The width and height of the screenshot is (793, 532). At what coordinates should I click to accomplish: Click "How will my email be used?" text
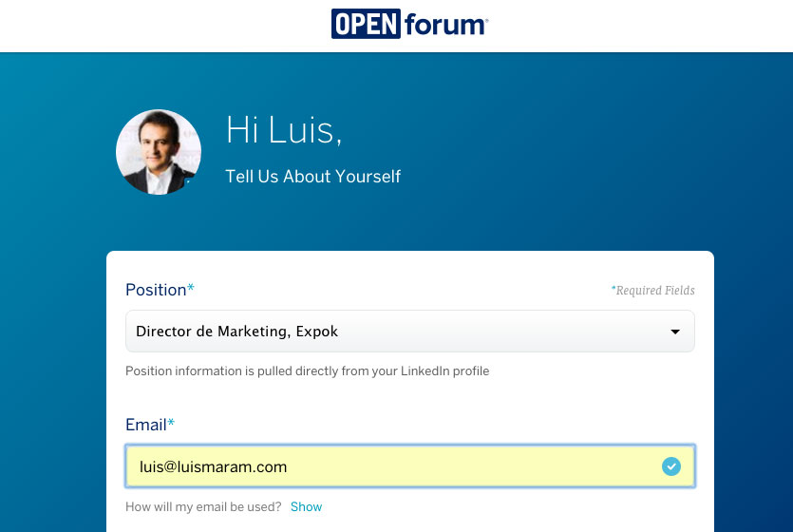203,507
